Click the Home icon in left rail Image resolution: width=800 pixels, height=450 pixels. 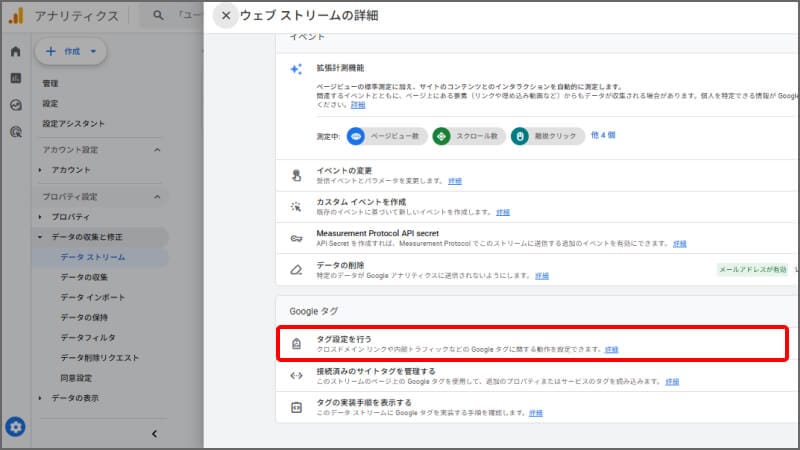click(x=15, y=51)
